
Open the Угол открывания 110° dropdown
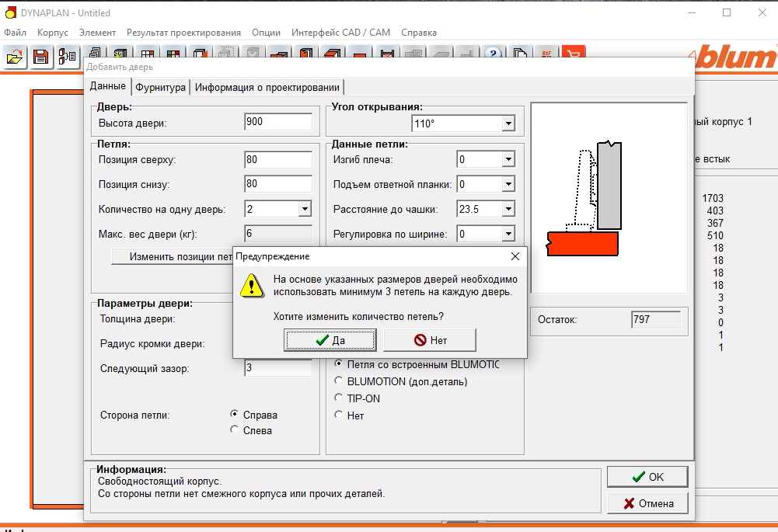pos(508,123)
